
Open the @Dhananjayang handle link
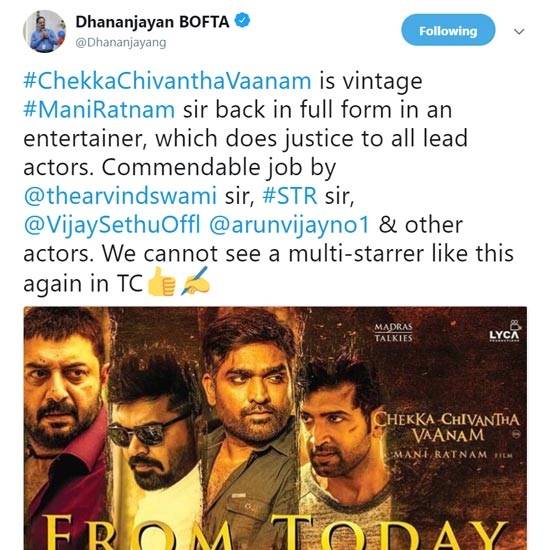pyautogui.click(x=121, y=43)
